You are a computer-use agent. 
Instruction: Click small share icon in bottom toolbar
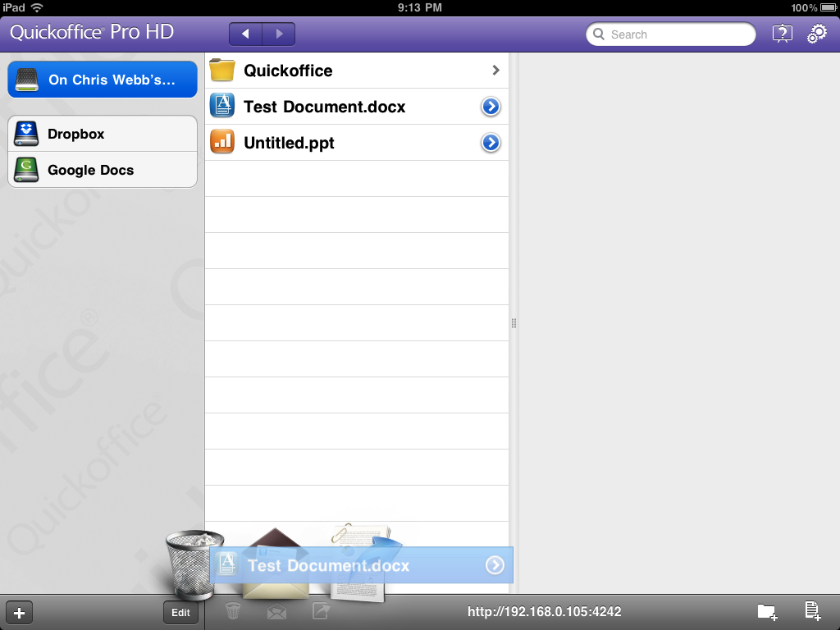(x=322, y=610)
